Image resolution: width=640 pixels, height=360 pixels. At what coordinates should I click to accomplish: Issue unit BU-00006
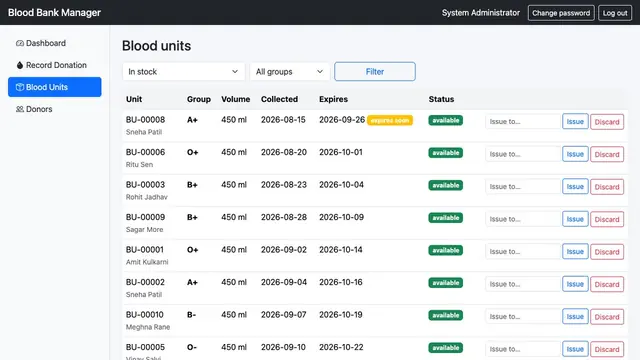point(575,154)
